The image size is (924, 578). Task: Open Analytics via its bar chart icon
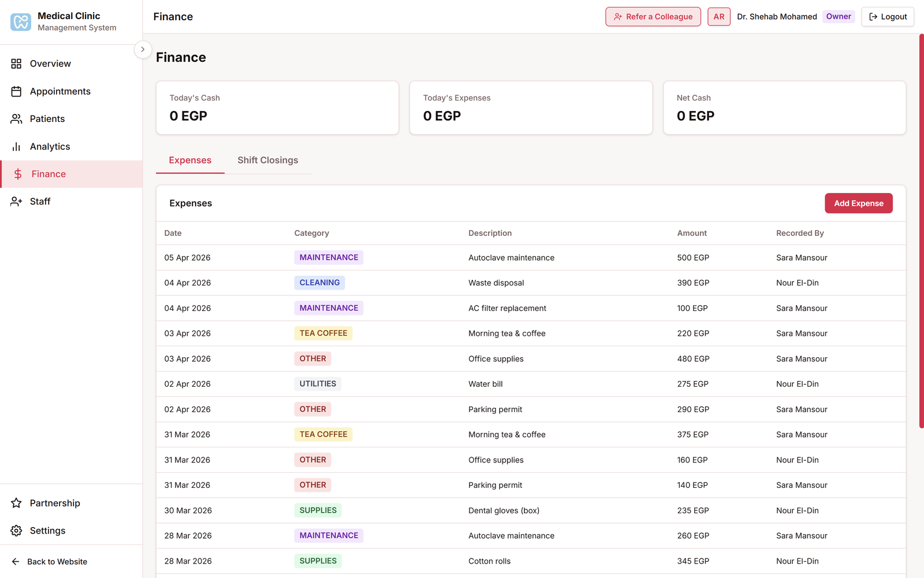point(16,147)
